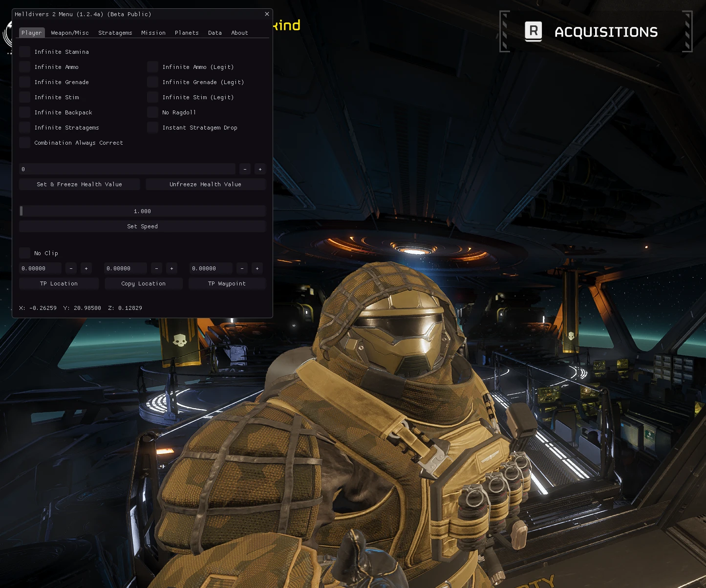This screenshot has height=588, width=706.
Task: Switch to the Data tab
Action: (x=215, y=33)
